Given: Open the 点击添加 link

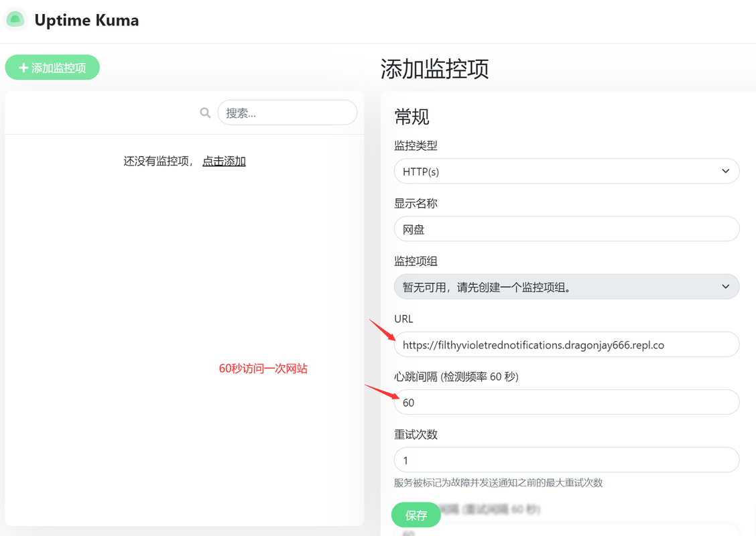Looking at the screenshot, I should (x=225, y=161).
